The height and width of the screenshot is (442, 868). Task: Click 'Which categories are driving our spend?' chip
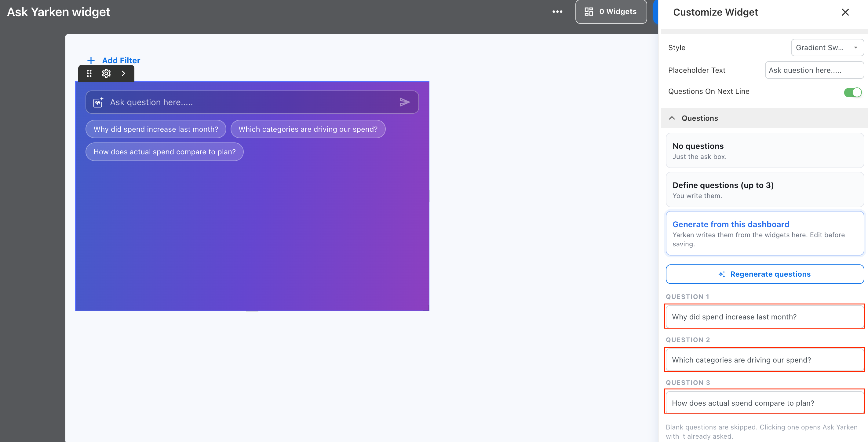point(308,129)
